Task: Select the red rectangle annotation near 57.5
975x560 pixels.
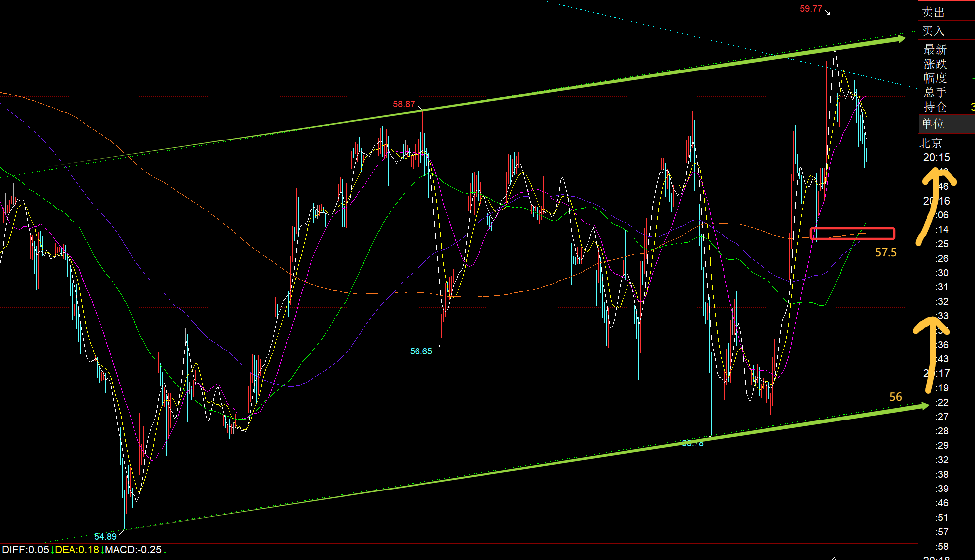Action: (852, 233)
